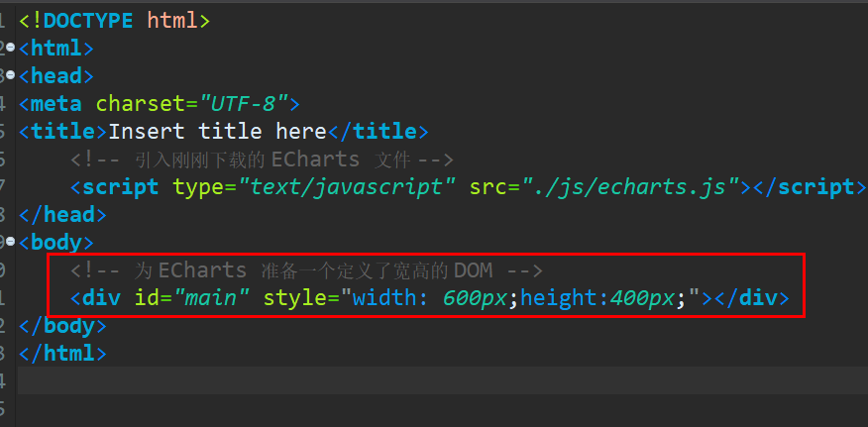Collapse the fold marker beside the body tag
868x427 pixels.
coord(9,243)
